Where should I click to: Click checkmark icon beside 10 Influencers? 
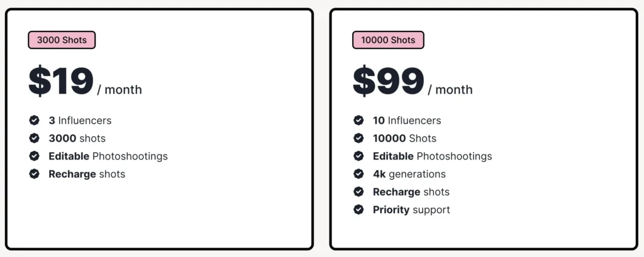(x=358, y=120)
